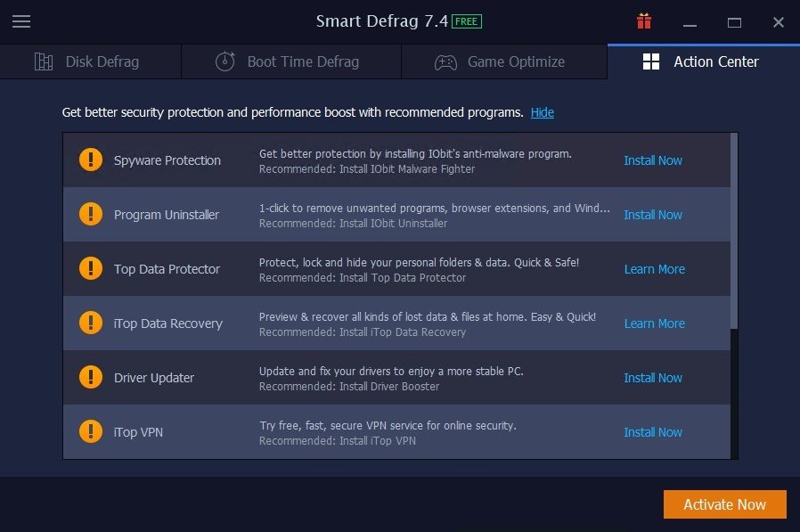Image resolution: width=800 pixels, height=532 pixels.
Task: Click the Spyware Protection warning icon
Action: pos(91,160)
